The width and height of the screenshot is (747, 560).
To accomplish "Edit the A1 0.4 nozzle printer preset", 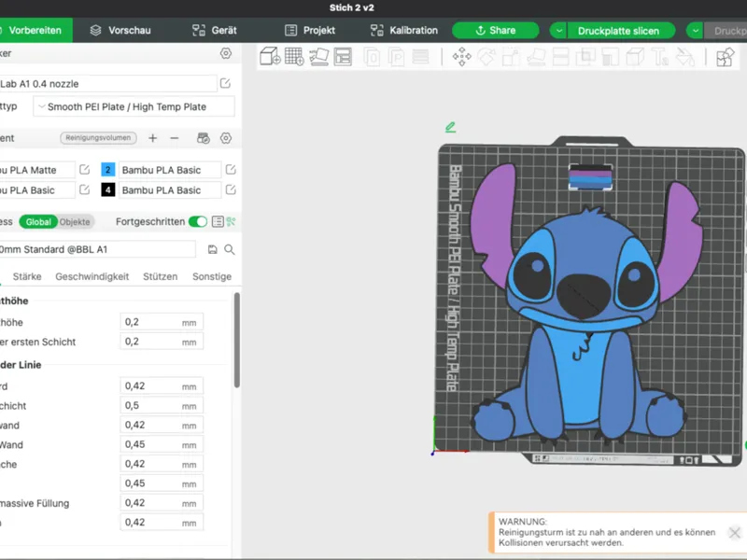I will (225, 84).
